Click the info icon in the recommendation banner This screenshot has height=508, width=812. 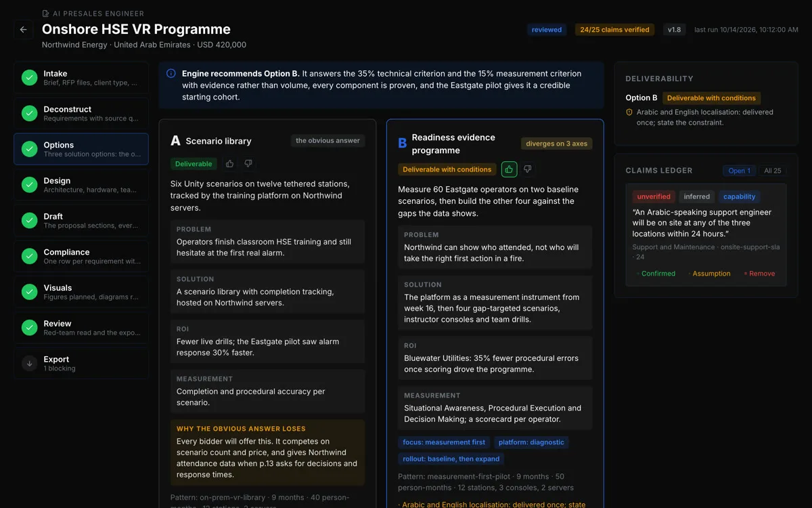click(x=171, y=73)
